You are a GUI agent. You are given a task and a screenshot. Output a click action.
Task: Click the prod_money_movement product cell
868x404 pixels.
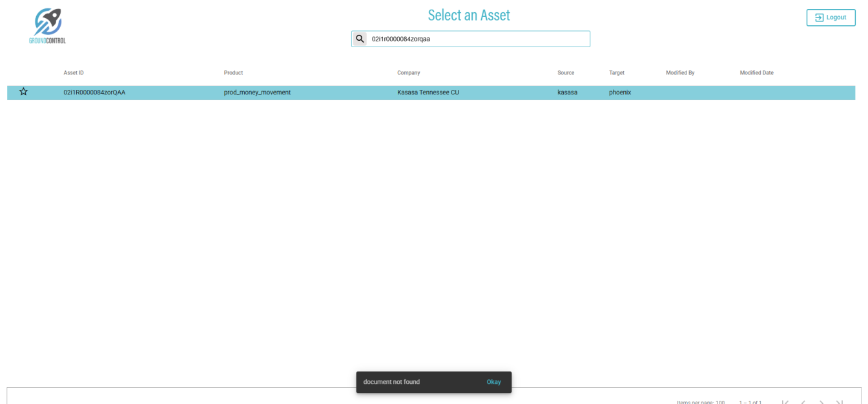257,92
